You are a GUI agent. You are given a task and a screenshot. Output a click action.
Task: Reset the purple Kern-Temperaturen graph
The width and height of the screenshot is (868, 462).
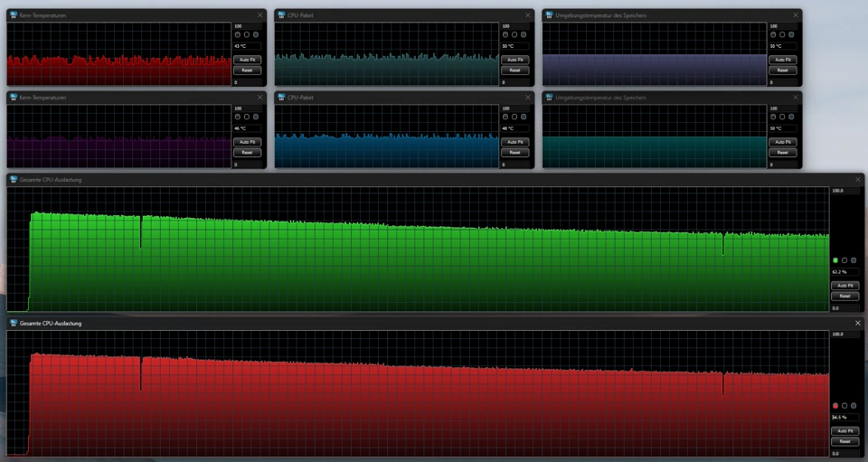tap(248, 153)
